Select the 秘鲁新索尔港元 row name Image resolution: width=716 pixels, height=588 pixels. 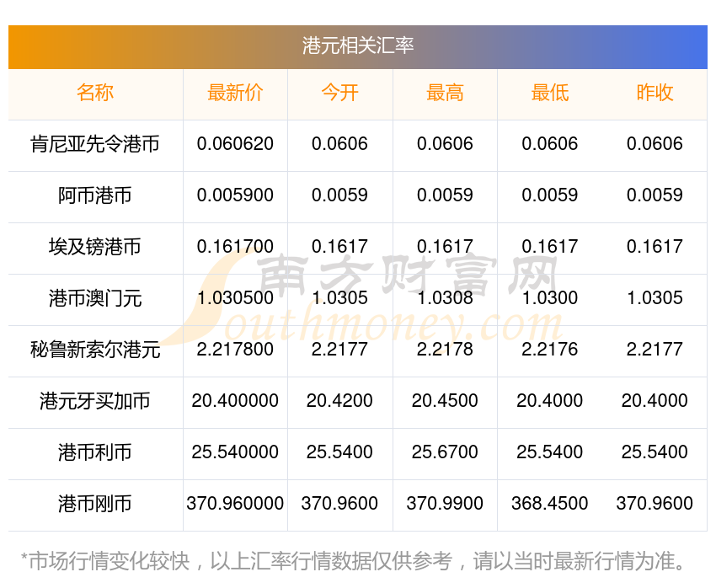click(x=95, y=350)
